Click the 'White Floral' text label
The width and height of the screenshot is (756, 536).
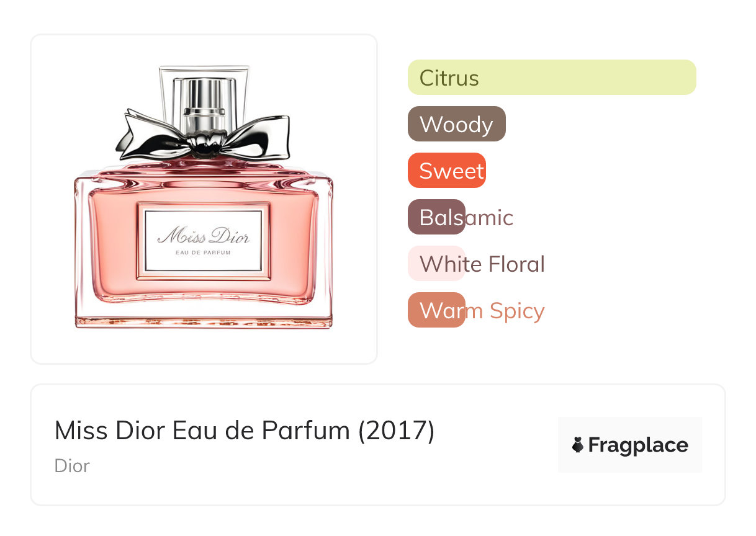tap(482, 264)
